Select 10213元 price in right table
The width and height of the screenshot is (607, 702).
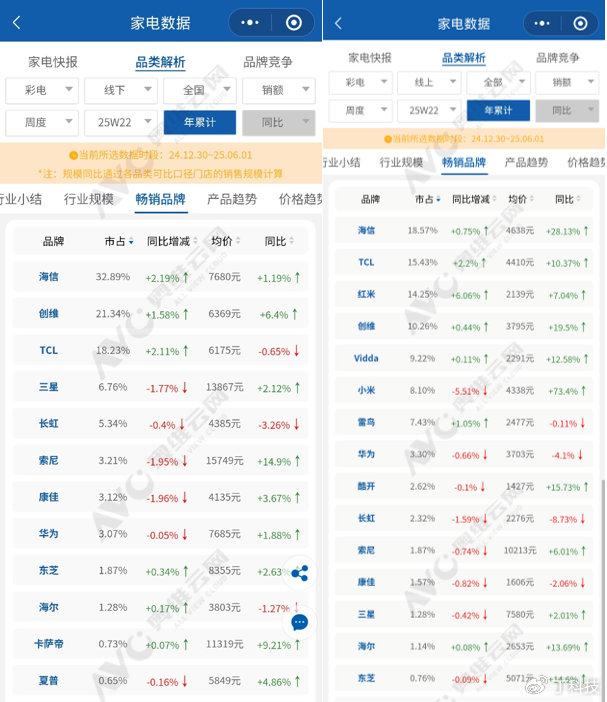(520, 550)
